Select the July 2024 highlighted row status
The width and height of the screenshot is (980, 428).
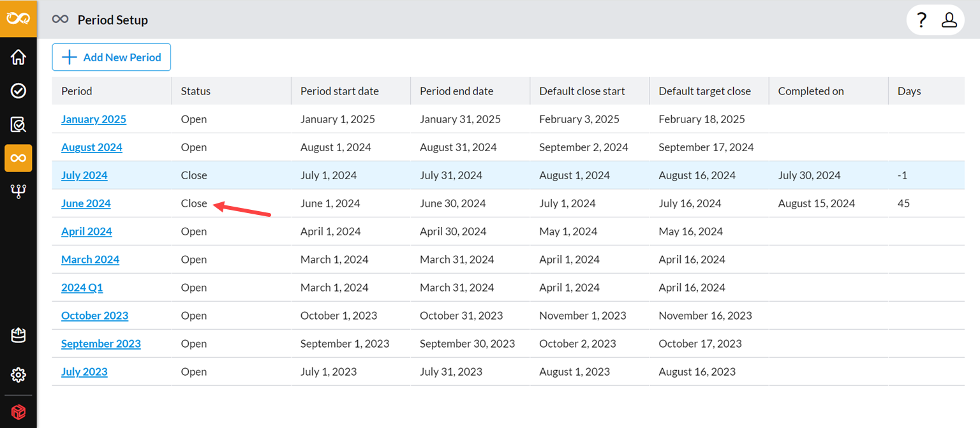[194, 175]
